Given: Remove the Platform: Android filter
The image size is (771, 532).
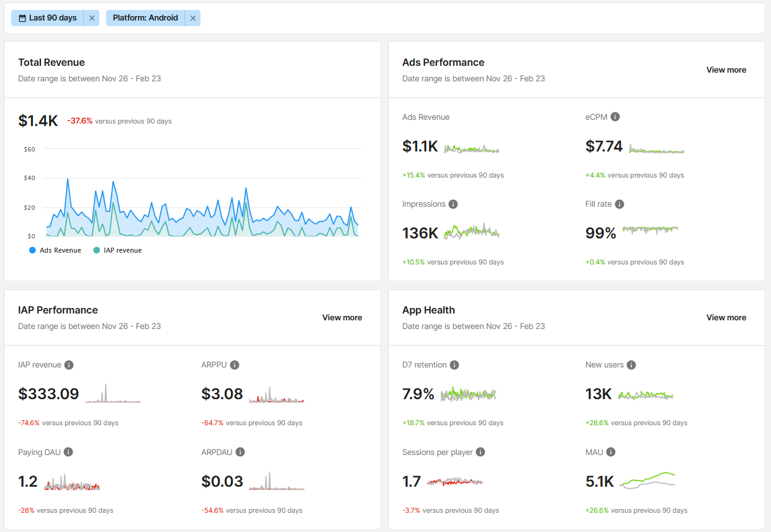Looking at the screenshot, I should (x=192, y=17).
